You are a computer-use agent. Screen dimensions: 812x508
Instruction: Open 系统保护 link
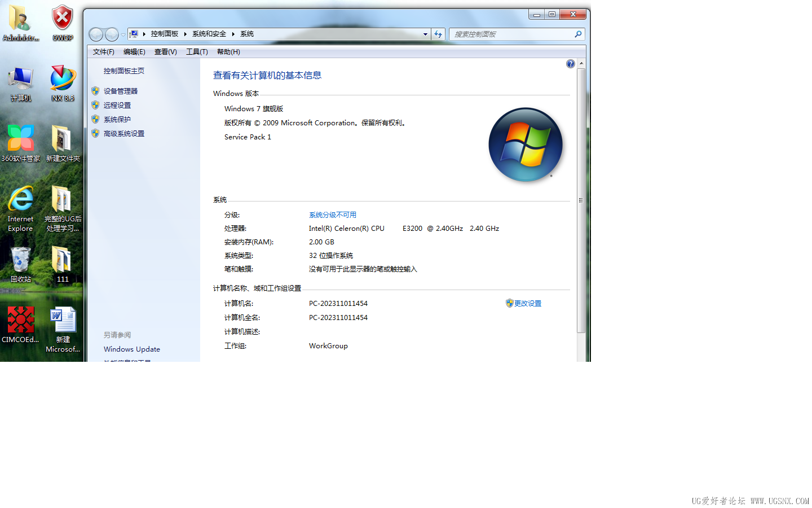tap(117, 119)
